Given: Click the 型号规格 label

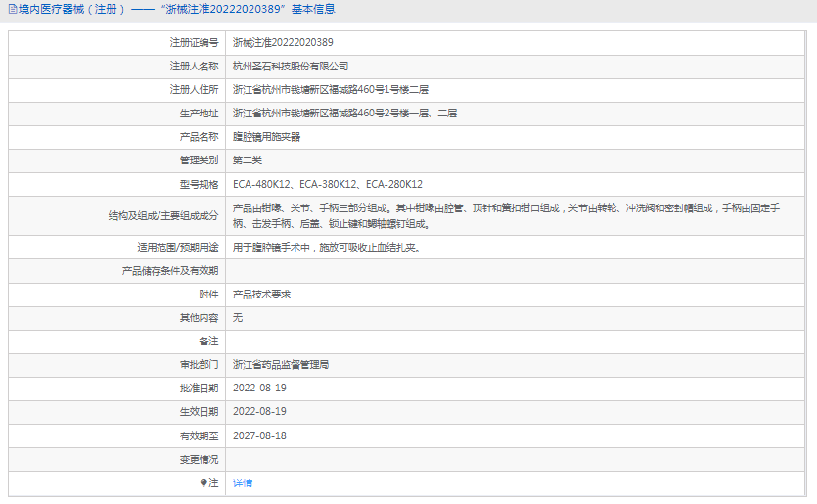Looking at the screenshot, I should (x=199, y=185).
